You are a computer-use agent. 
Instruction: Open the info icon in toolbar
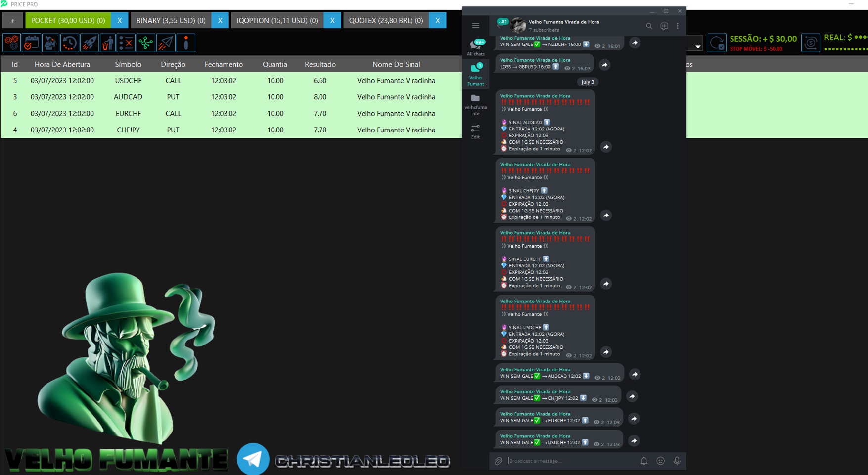(186, 43)
